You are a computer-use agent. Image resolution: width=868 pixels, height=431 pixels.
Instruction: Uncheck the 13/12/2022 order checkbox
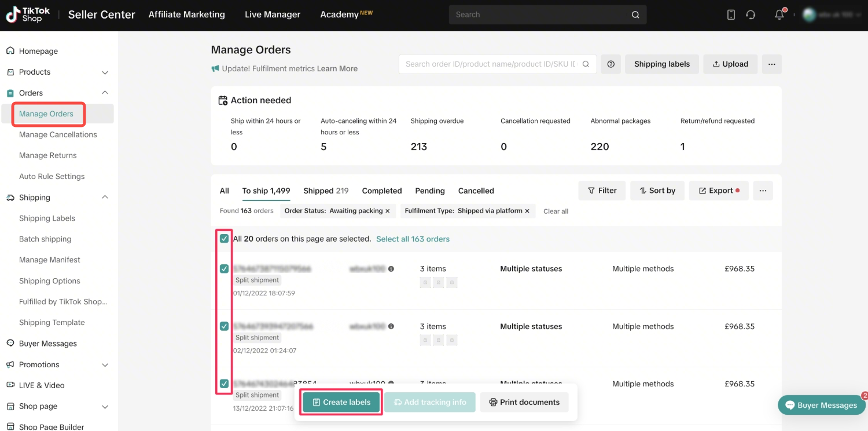(x=225, y=383)
